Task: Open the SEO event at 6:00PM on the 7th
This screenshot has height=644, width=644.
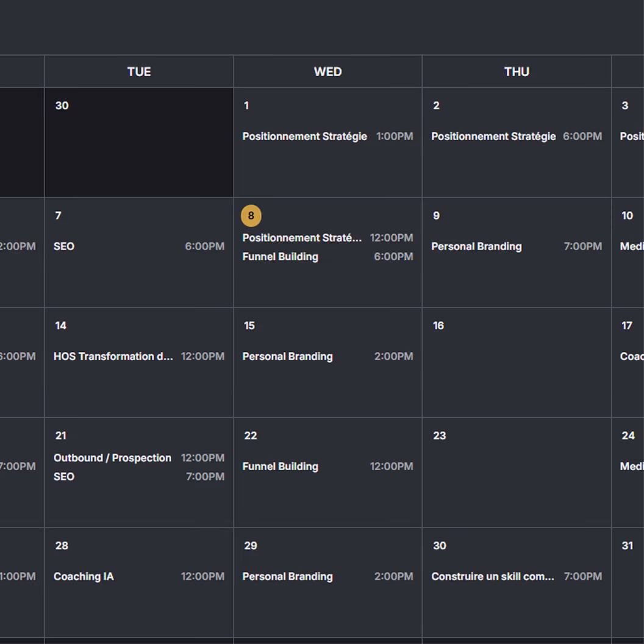Action: coord(139,246)
